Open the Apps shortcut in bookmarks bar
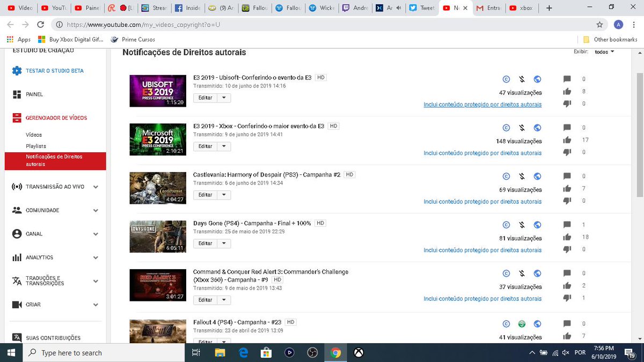Image resolution: width=644 pixels, height=362 pixels. (18, 39)
